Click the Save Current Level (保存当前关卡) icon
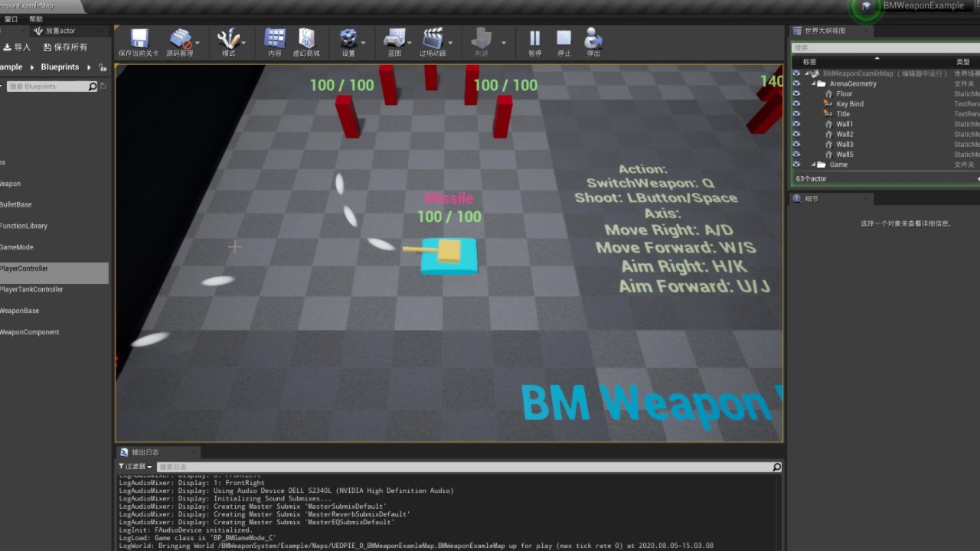980x551 pixels. pyautogui.click(x=139, y=38)
